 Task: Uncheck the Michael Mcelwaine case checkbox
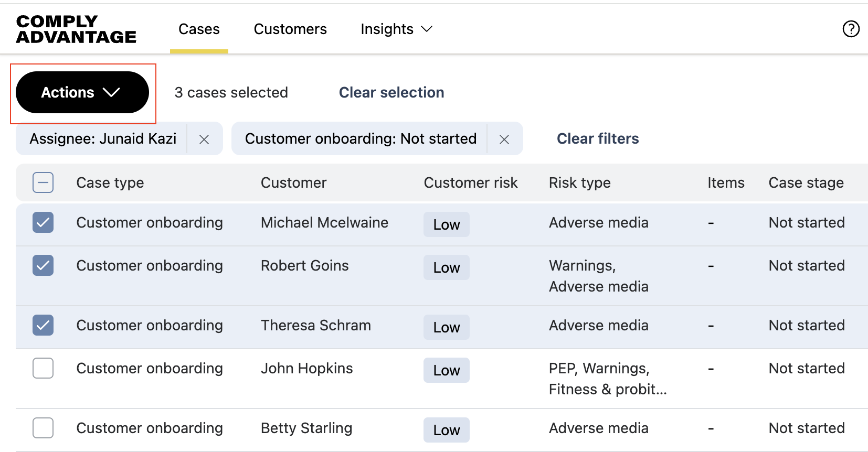pyautogui.click(x=43, y=222)
